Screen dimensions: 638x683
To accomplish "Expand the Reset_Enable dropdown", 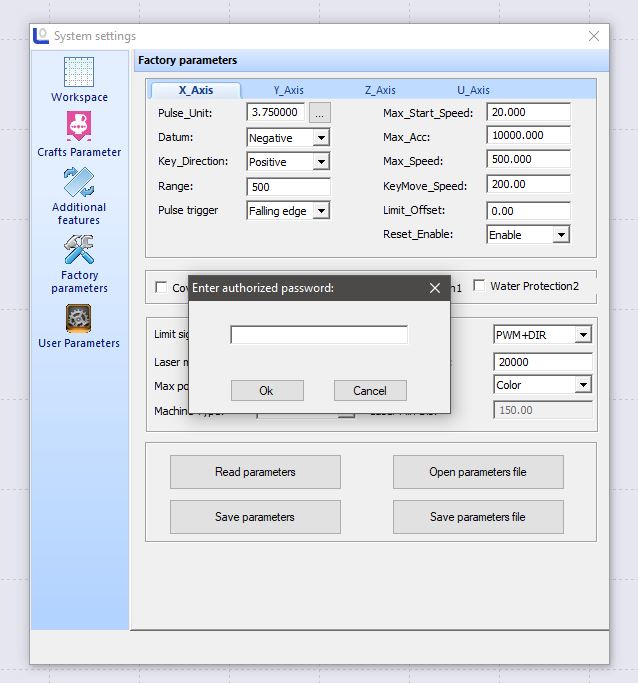I will 560,235.
